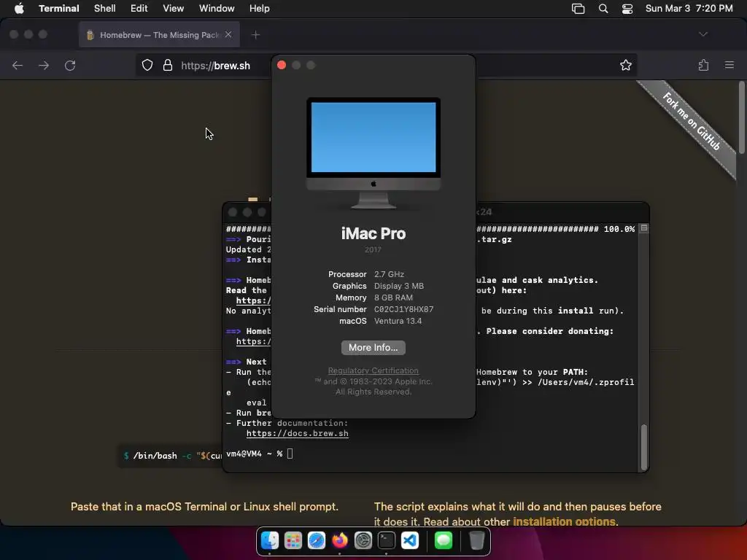
Task: View site security padlock info
Action: 168,65
